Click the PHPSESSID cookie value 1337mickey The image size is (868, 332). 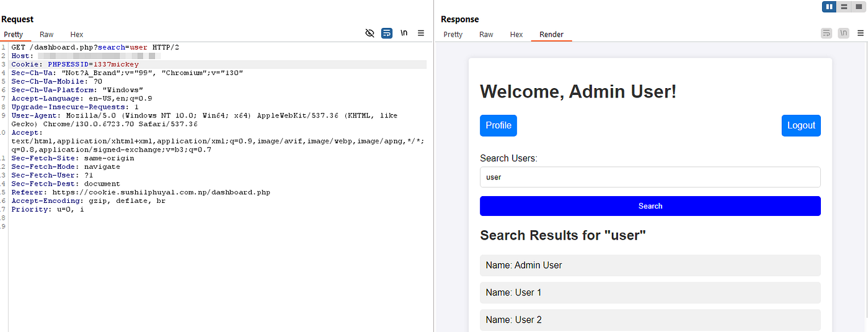(116, 65)
